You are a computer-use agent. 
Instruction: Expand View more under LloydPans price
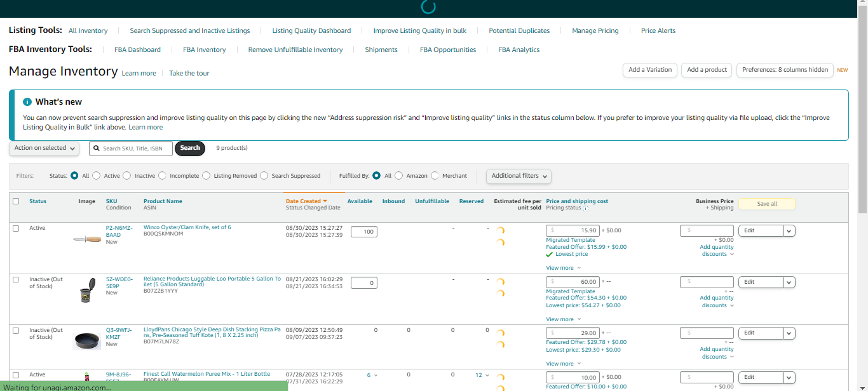click(x=562, y=364)
